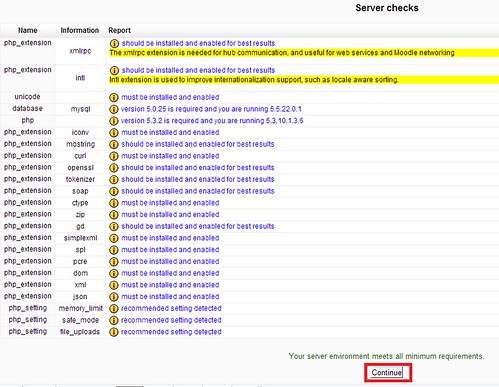Open the curl report link

point(170,156)
